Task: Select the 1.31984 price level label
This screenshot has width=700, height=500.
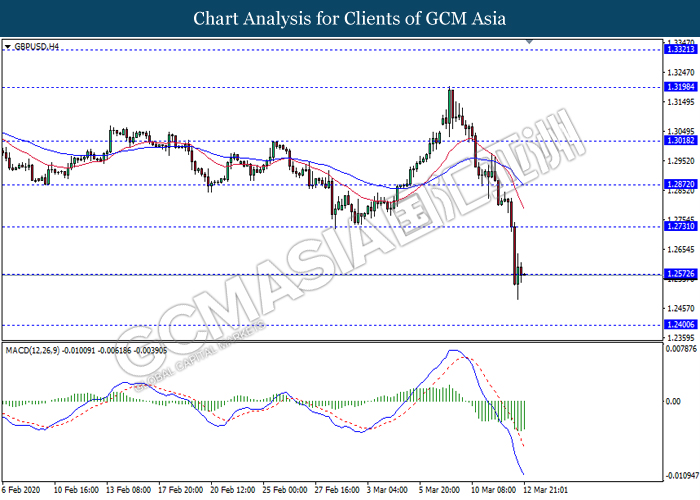Action: point(681,87)
